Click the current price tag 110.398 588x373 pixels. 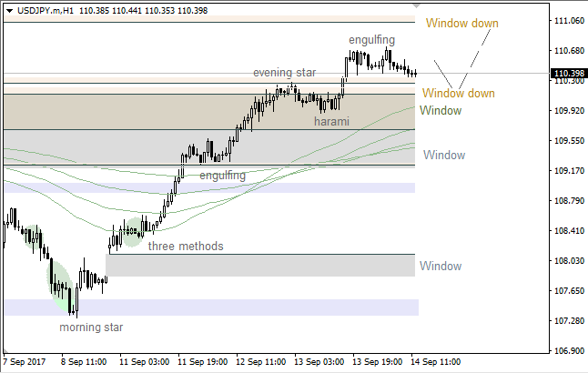tap(568, 74)
